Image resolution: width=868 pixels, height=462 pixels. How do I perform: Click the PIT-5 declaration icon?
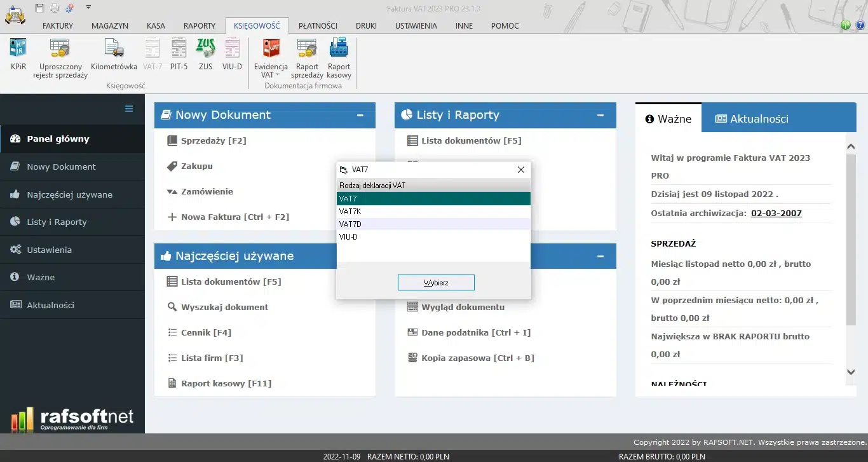pyautogui.click(x=179, y=54)
